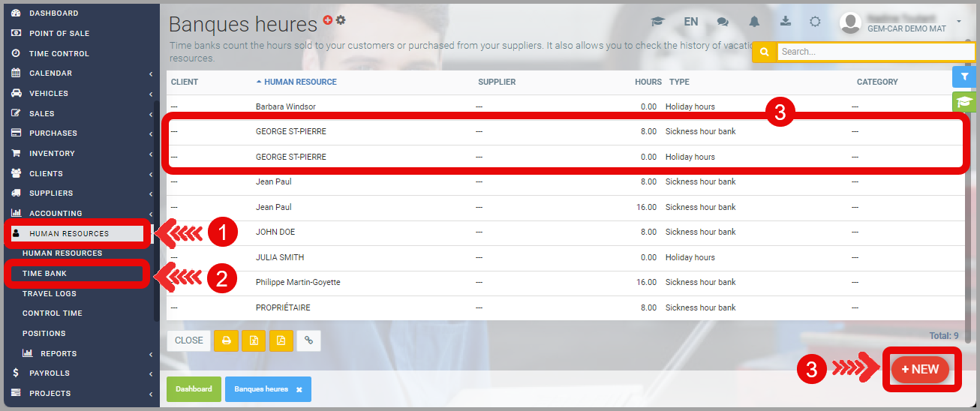Select Time Bank in sidebar
The width and height of the screenshot is (980, 411).
tap(45, 274)
